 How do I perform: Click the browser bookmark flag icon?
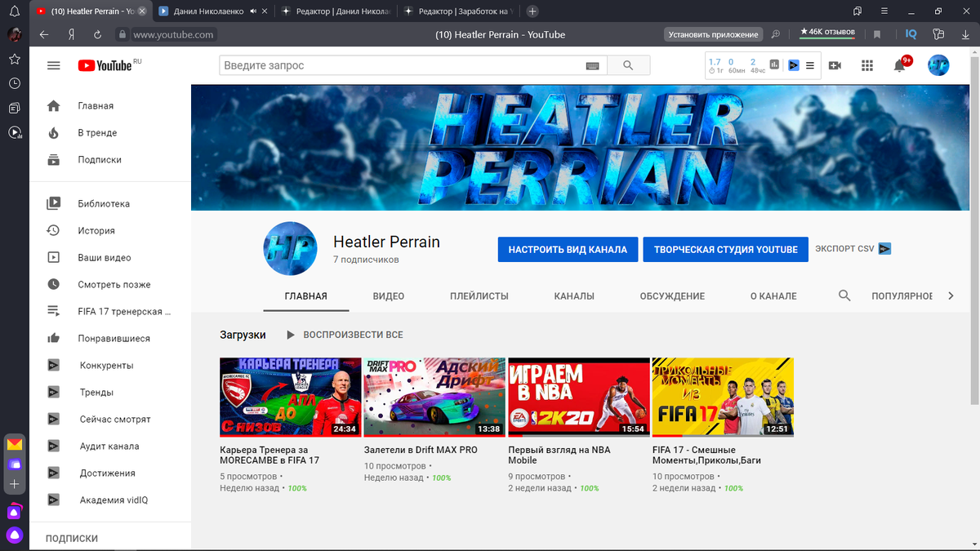click(877, 34)
